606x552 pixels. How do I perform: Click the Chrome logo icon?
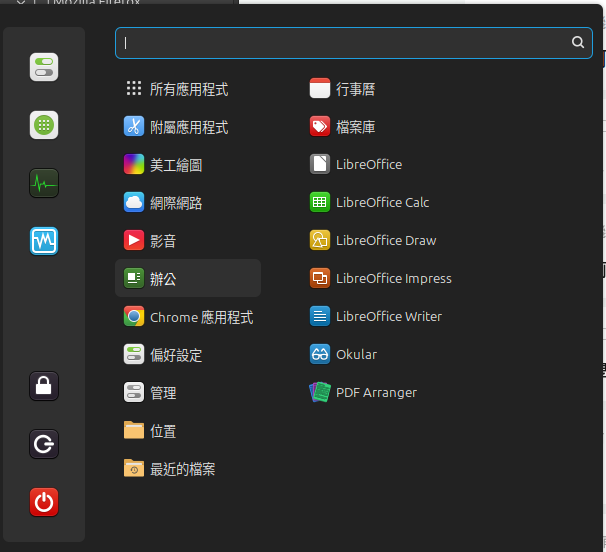pyautogui.click(x=134, y=316)
